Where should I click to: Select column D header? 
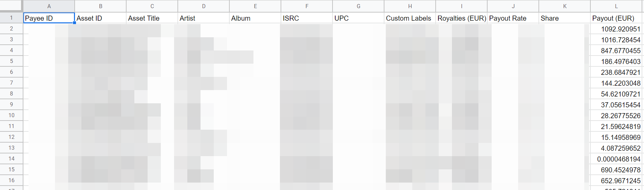(204, 6)
